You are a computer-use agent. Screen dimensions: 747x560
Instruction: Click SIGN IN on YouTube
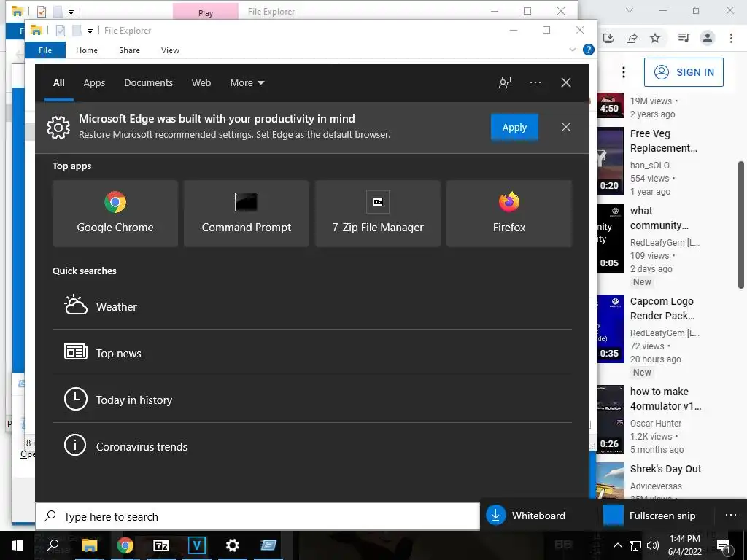pos(684,72)
